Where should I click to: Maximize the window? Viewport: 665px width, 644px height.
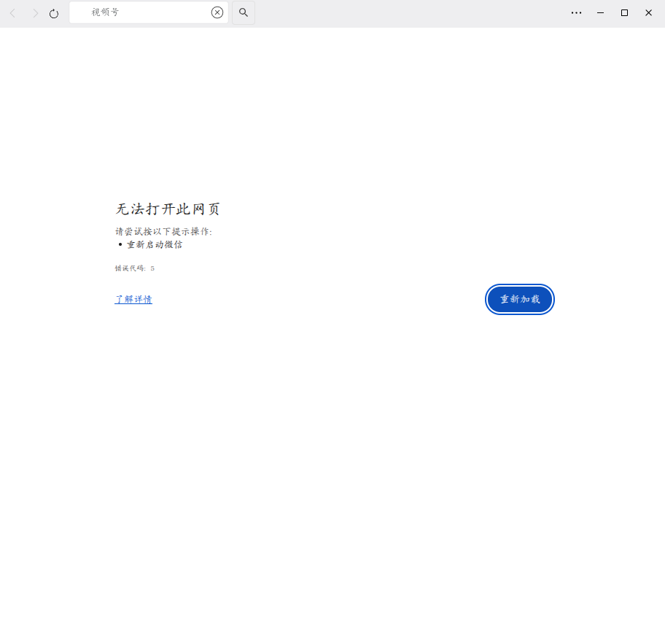click(624, 12)
